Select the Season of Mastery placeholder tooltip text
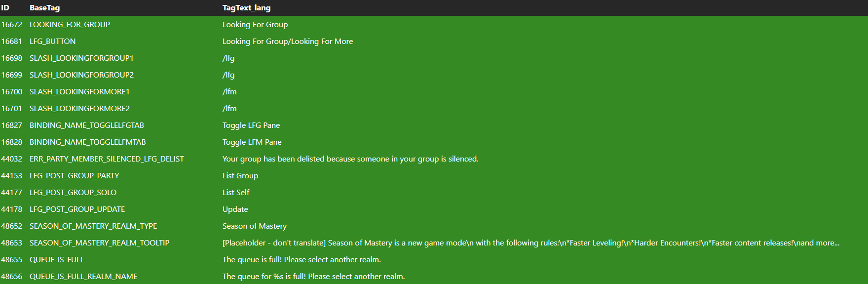The width and height of the screenshot is (868, 284). [530, 243]
